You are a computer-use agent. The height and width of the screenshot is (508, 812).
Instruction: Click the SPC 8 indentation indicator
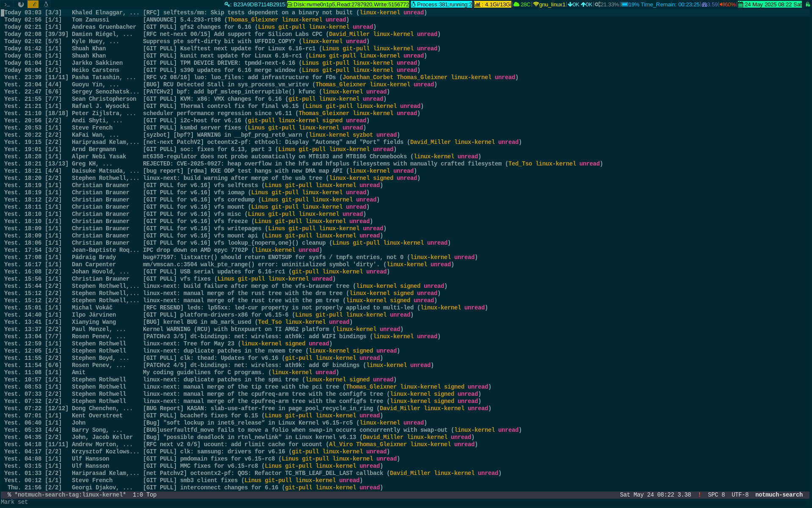click(x=716, y=494)
